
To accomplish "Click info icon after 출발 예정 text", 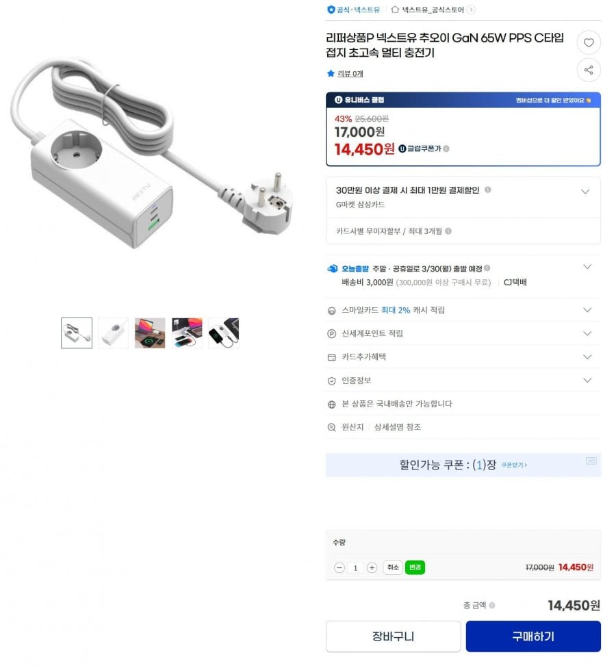I will click(487, 268).
